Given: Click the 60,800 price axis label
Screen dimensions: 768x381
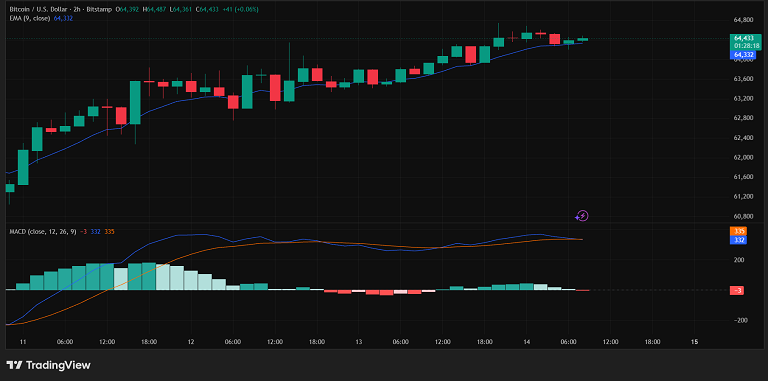Looking at the screenshot, I should coord(743,216).
